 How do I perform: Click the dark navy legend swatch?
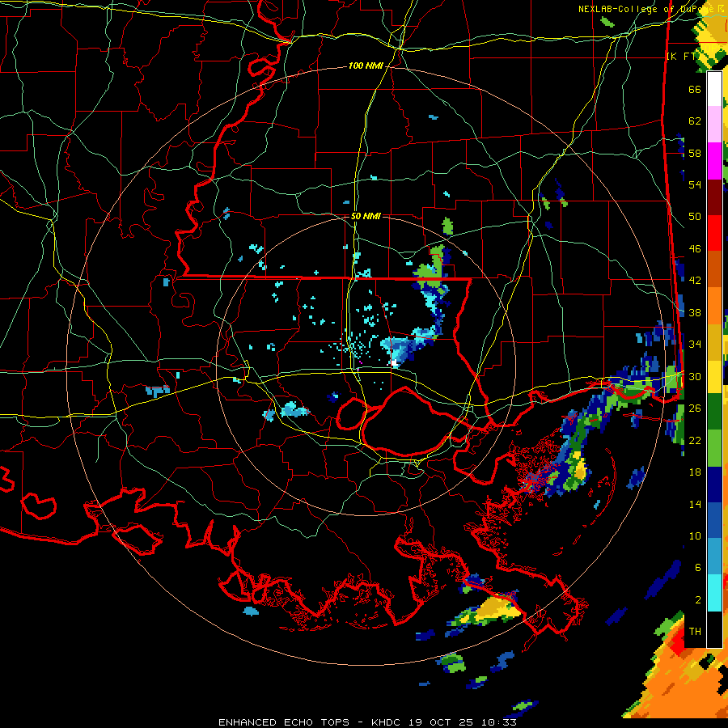click(x=714, y=485)
